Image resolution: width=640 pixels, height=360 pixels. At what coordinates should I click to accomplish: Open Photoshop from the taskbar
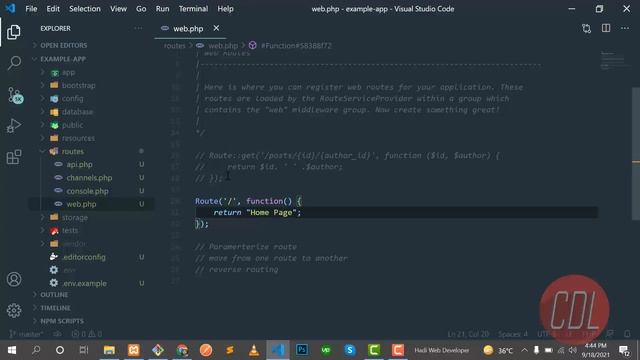(x=302, y=350)
